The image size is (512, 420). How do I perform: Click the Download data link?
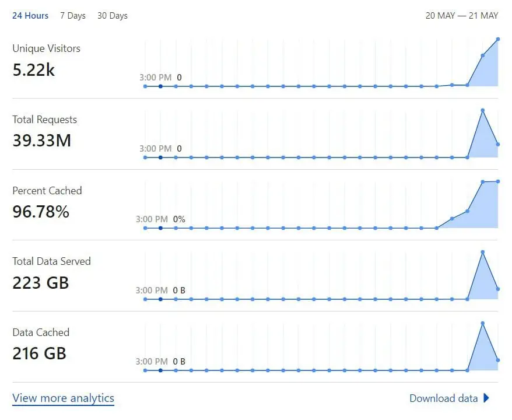[443, 398]
